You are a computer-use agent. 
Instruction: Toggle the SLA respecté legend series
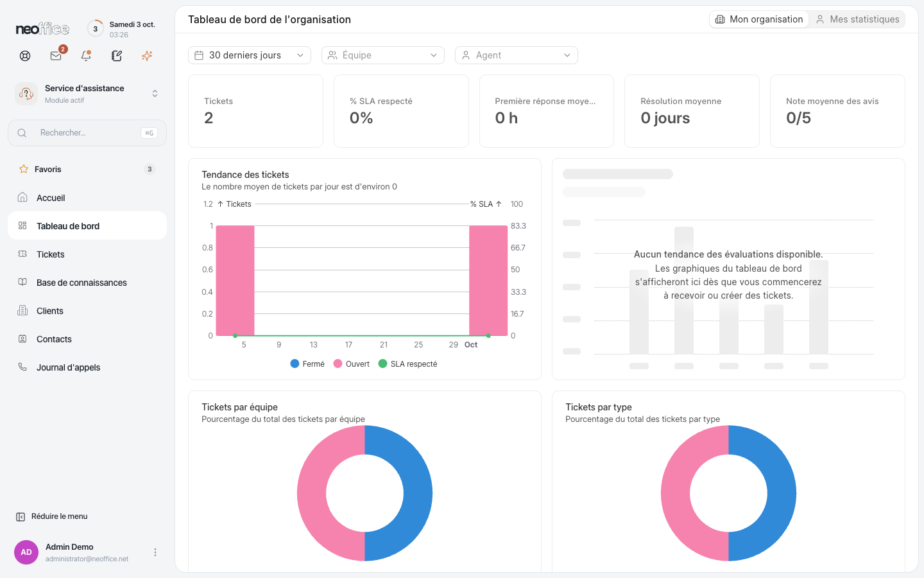(408, 363)
